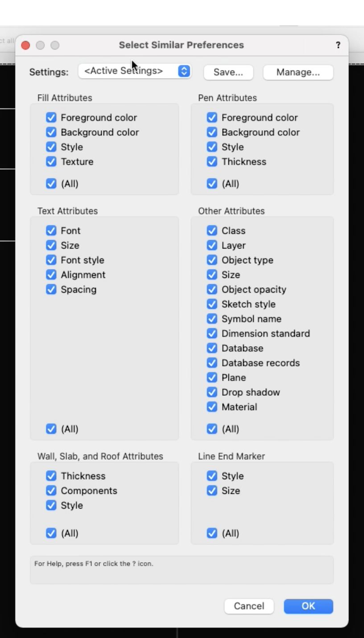Uncheck the Drop shadow checkbox
Viewport: 364px width, 638px height.
212,393
